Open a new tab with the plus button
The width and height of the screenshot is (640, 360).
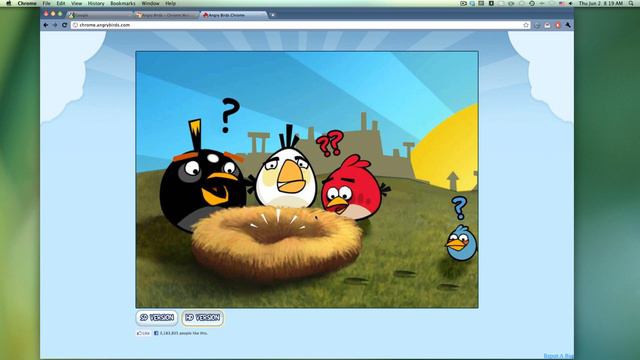(273, 15)
